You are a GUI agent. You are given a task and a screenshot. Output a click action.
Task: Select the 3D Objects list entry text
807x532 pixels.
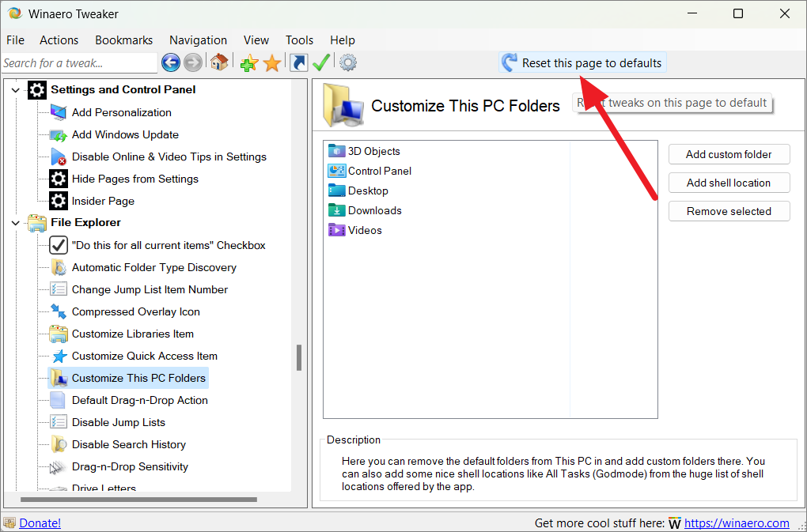pos(374,151)
